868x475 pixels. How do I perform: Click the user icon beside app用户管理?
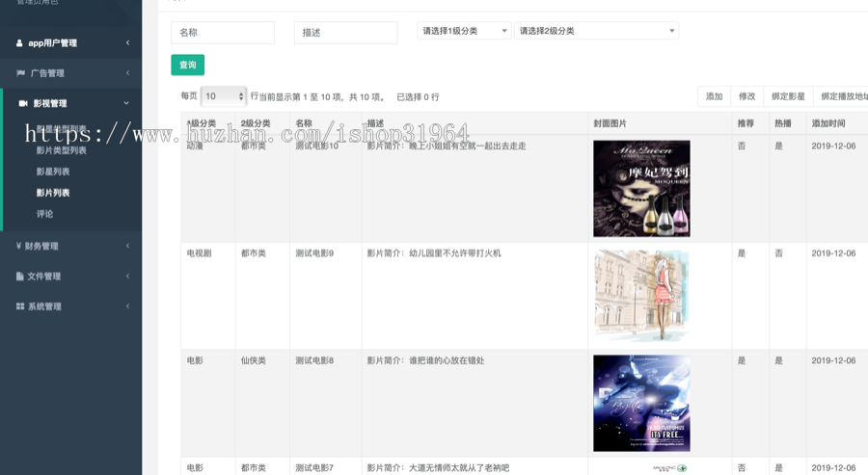tap(19, 43)
